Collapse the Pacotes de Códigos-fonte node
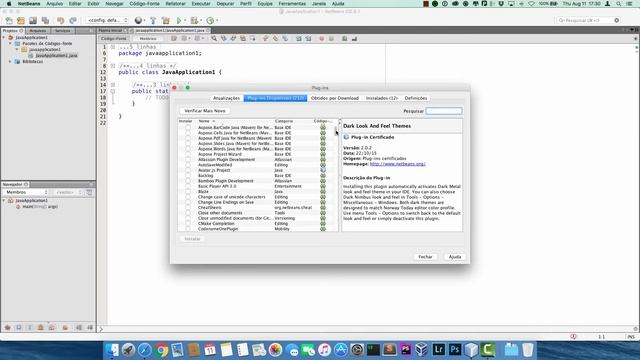This screenshot has width=640, height=360. pyautogui.click(x=11, y=43)
